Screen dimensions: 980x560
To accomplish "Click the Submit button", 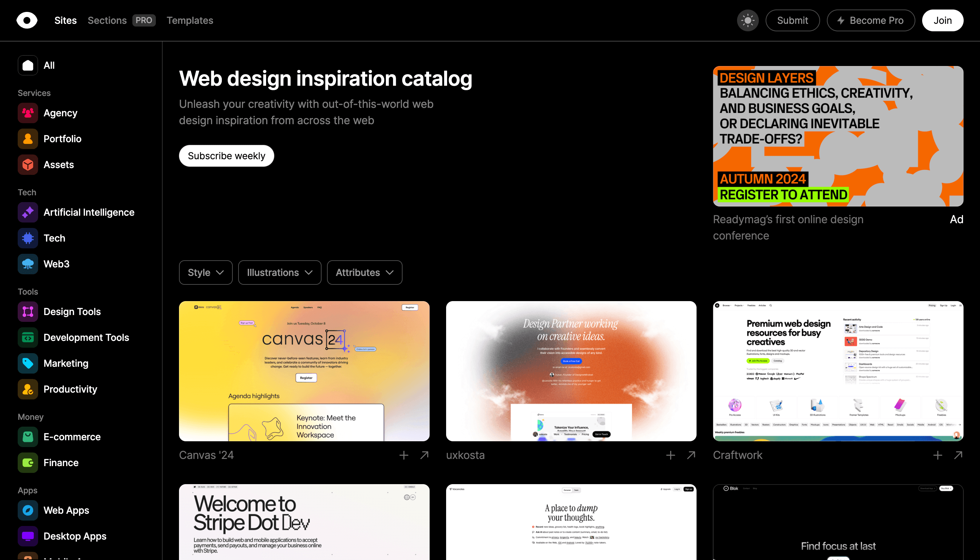I will 792,20.
